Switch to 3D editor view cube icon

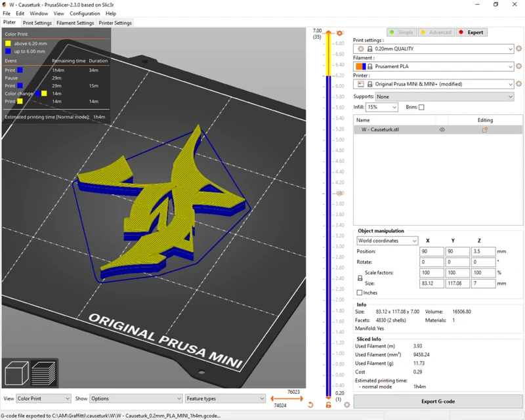pyautogui.click(x=16, y=373)
